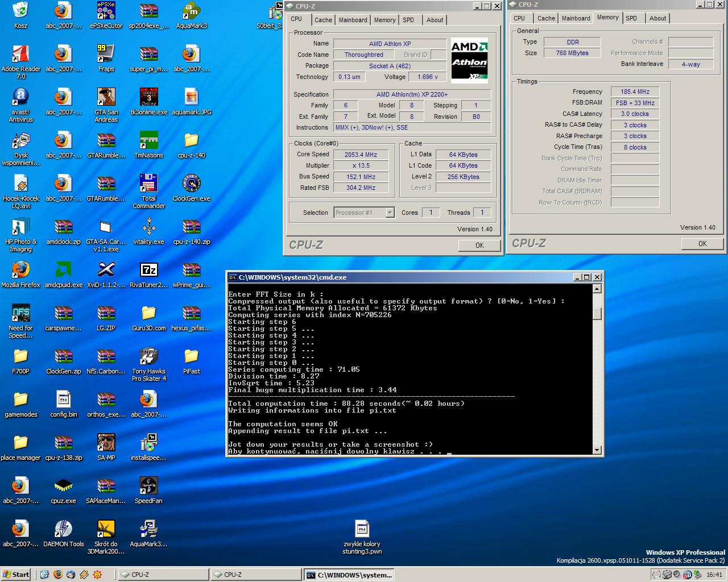Click the cmd window scrollbar thumb
The width and height of the screenshot is (728, 582).
click(597, 313)
